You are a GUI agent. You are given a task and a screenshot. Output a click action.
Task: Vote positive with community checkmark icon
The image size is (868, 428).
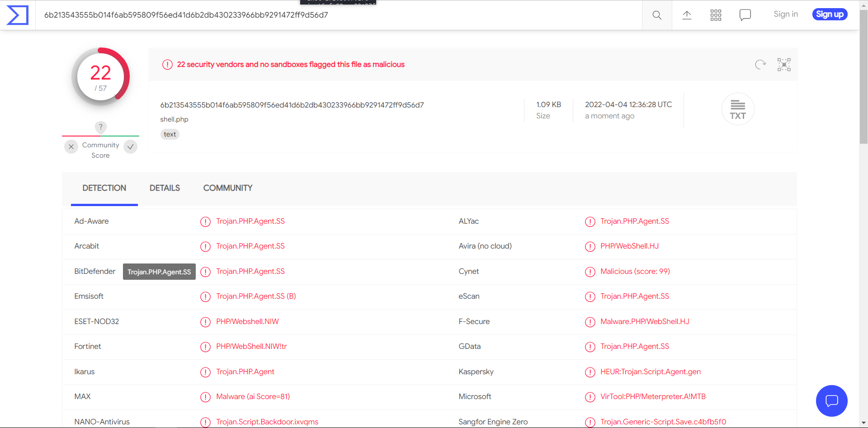click(130, 146)
